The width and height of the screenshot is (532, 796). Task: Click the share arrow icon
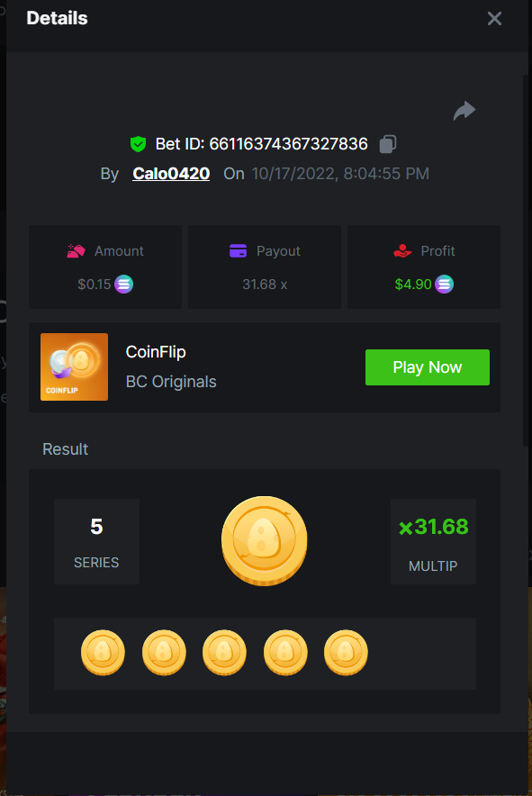click(464, 110)
